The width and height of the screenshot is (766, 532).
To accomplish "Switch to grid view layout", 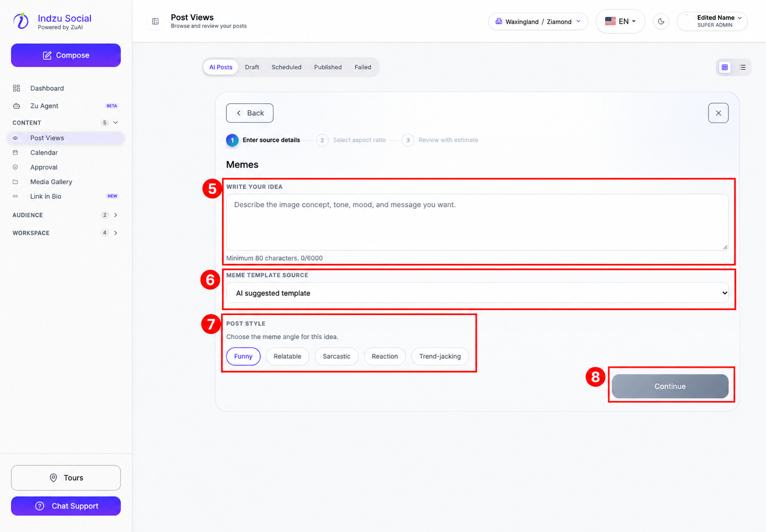I will pyautogui.click(x=725, y=67).
